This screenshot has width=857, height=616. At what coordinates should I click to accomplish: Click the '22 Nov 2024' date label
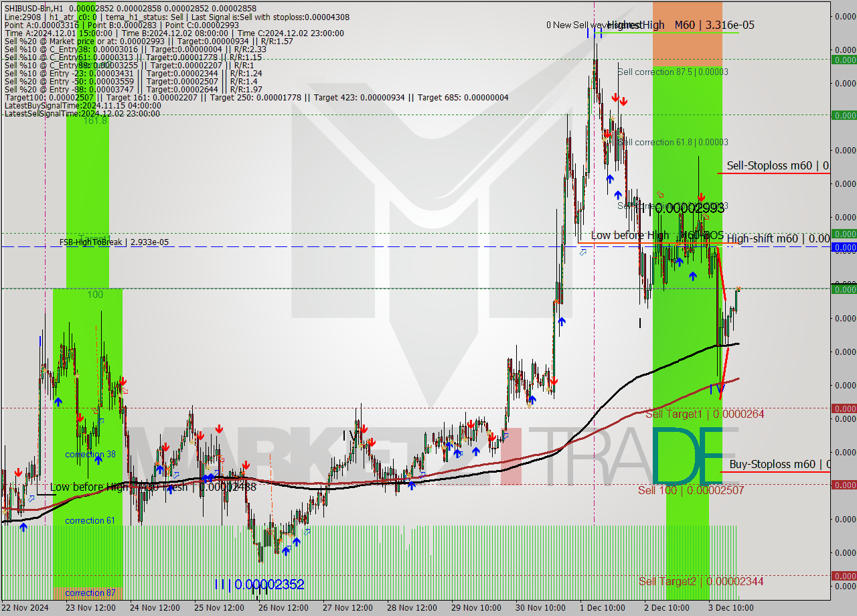click(x=25, y=607)
